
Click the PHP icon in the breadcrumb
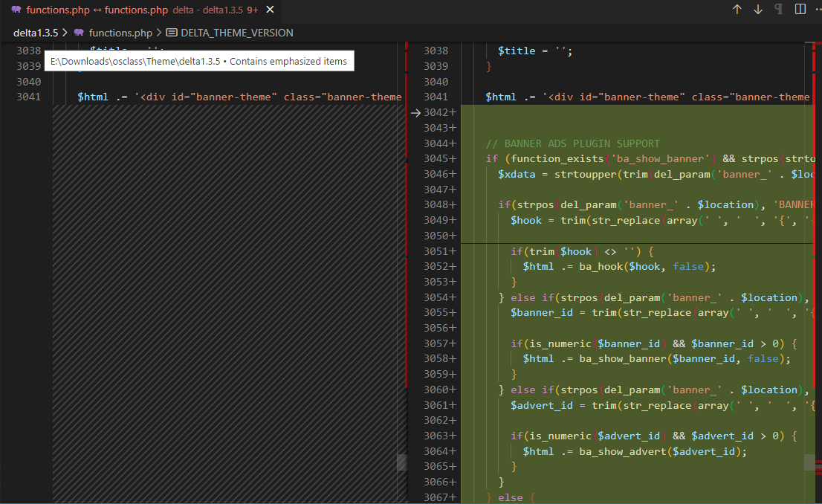pos(80,33)
